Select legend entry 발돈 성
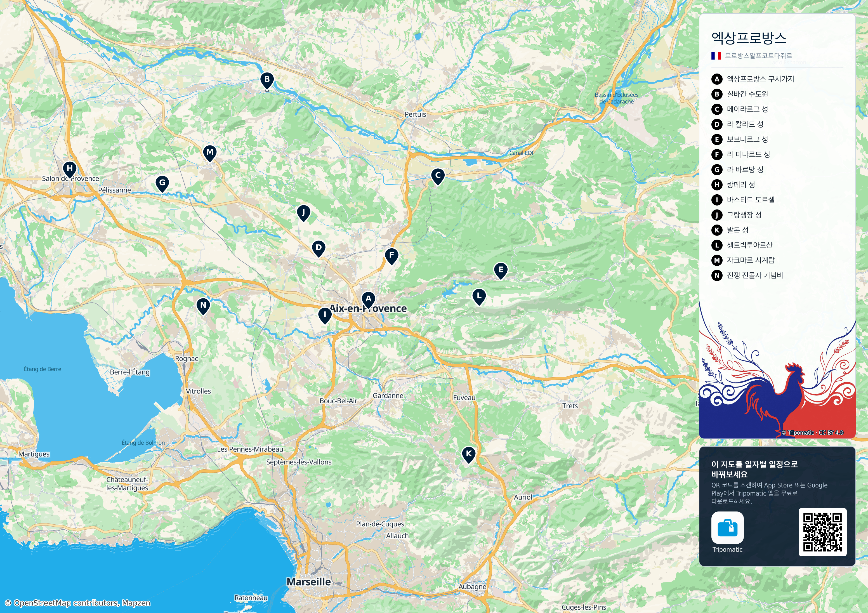Image resolution: width=868 pixels, height=613 pixels. pos(730,230)
